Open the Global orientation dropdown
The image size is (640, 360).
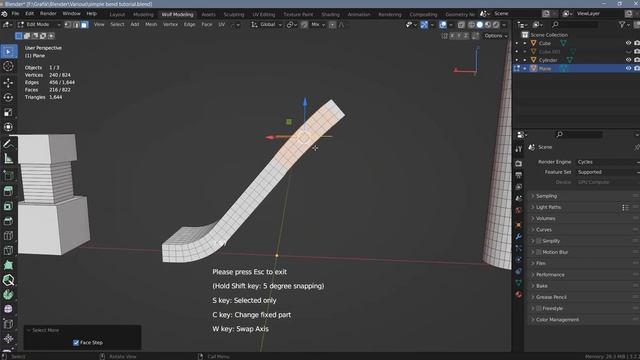[267, 24]
